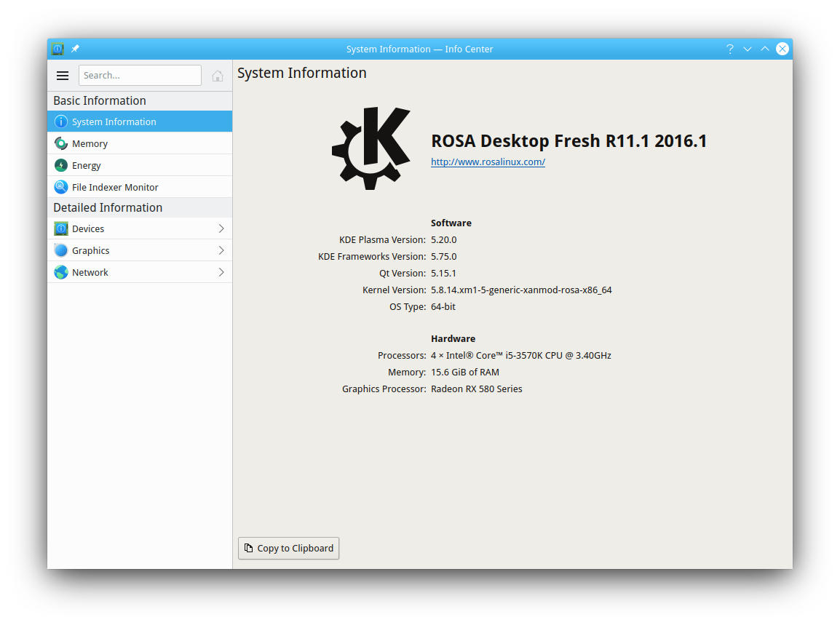Maximize the window with the up arrow

tap(765, 49)
